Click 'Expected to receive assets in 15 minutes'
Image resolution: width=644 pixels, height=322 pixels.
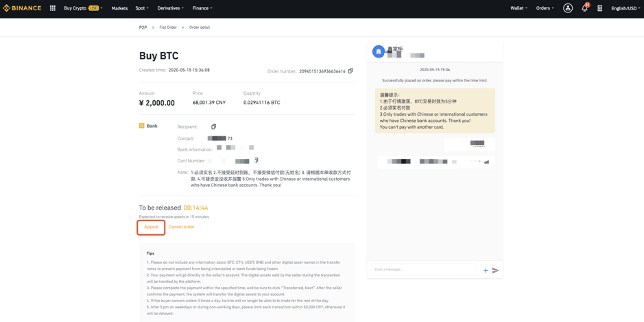(x=174, y=217)
